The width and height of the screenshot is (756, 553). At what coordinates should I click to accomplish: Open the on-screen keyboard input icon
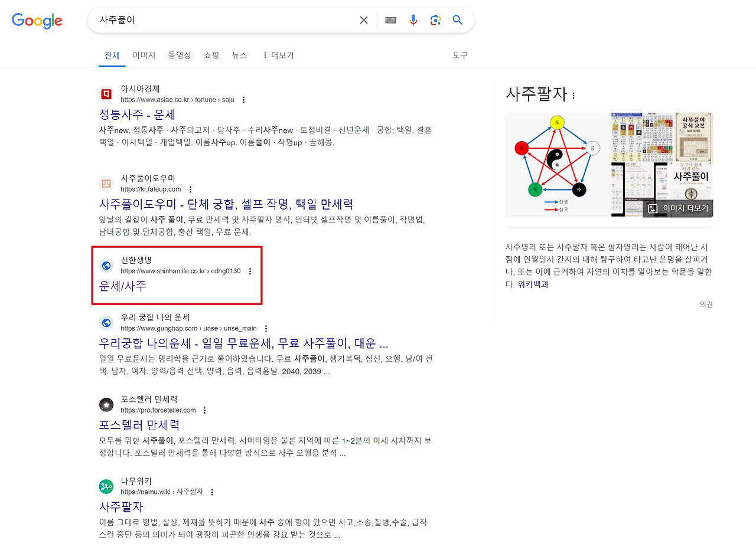point(390,19)
